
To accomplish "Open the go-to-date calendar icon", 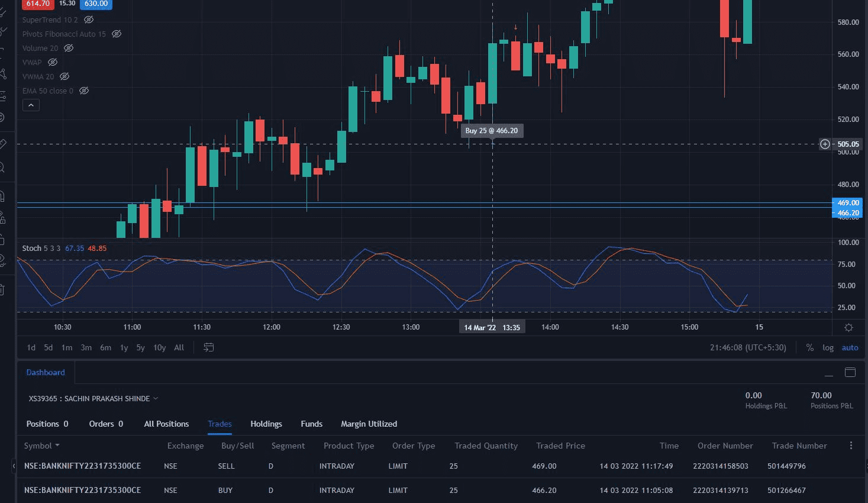I will pos(208,347).
